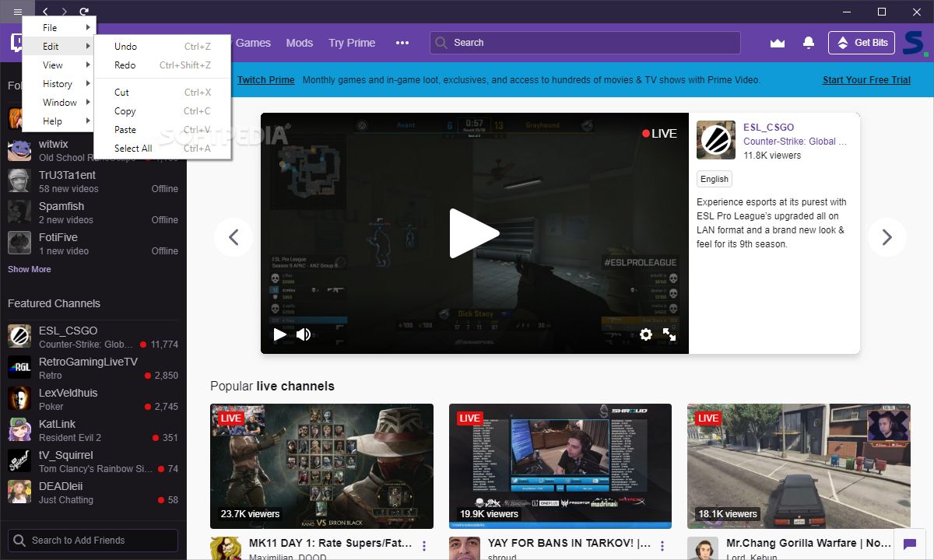
Task: Open the Twitch Prime banner link
Action: coord(265,80)
